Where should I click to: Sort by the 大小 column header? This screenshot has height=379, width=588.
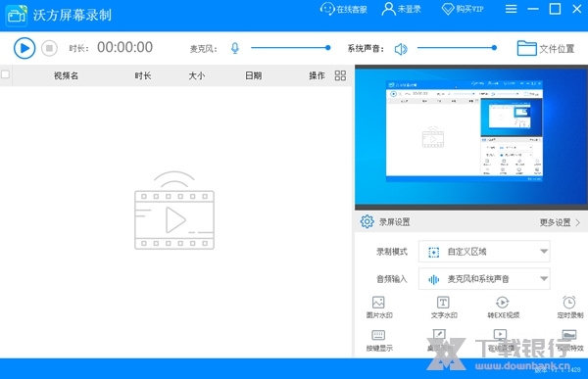[197, 75]
